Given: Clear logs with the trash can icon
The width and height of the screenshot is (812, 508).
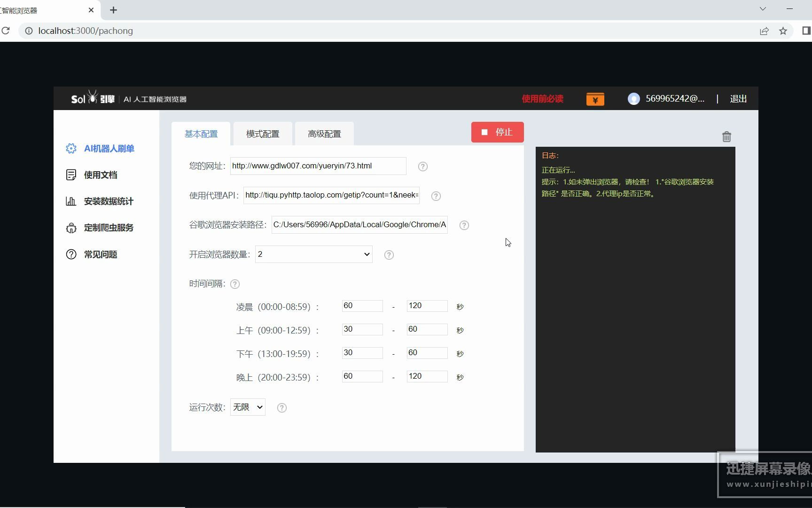Looking at the screenshot, I should click(x=726, y=137).
